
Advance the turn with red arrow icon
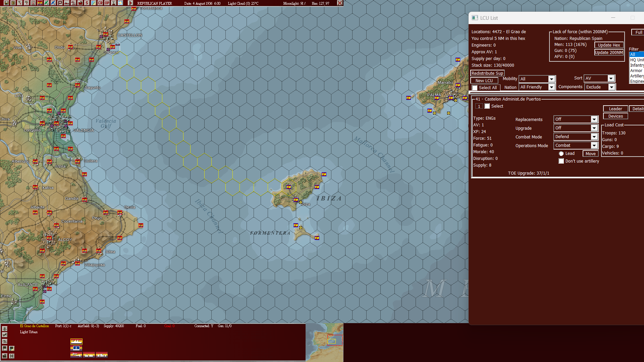pos(130,3)
